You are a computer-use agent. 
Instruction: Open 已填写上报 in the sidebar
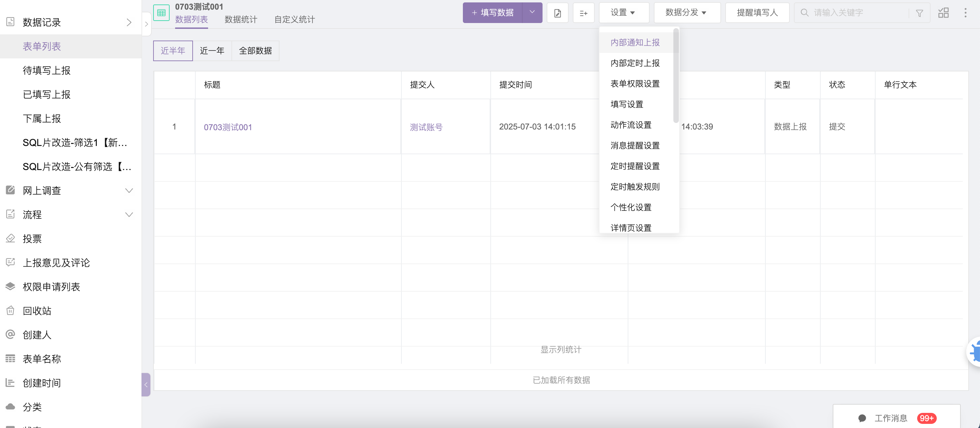pos(71,94)
